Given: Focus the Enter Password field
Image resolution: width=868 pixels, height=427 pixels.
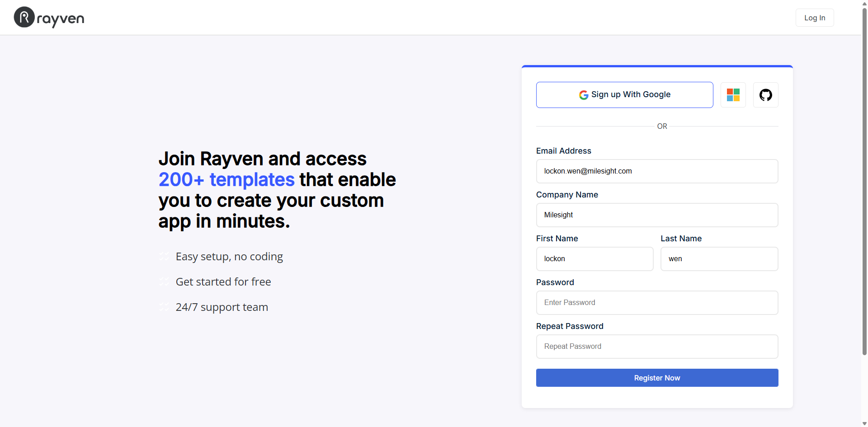Looking at the screenshot, I should point(657,303).
